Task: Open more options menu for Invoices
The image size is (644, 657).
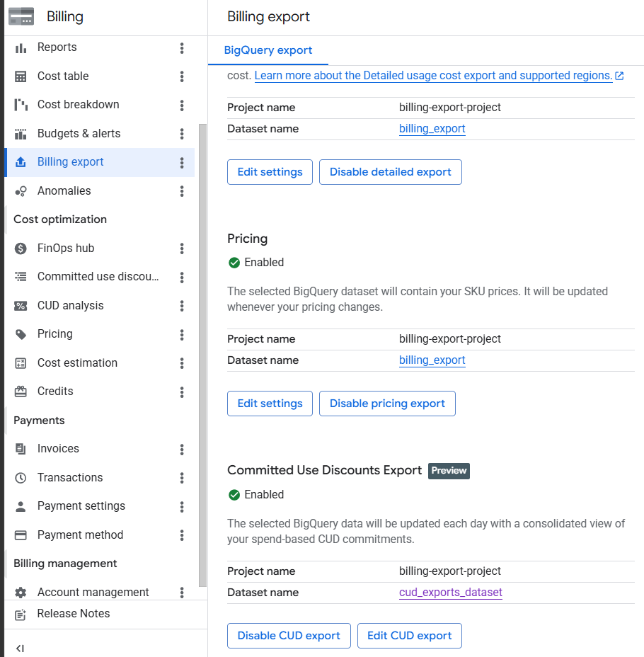Action: tap(182, 449)
